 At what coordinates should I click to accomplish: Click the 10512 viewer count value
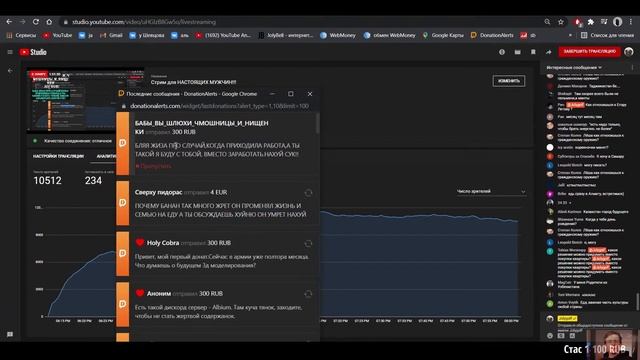[x=47, y=180]
